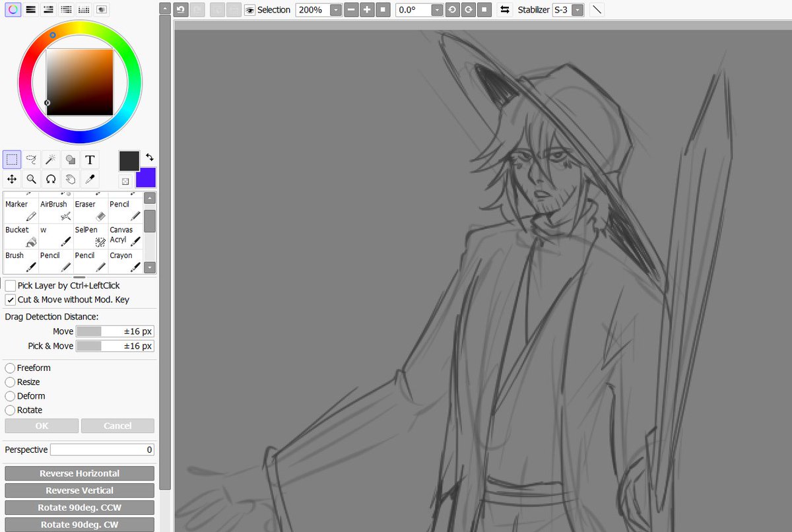Flip the canvas view horizontally

[505, 10]
